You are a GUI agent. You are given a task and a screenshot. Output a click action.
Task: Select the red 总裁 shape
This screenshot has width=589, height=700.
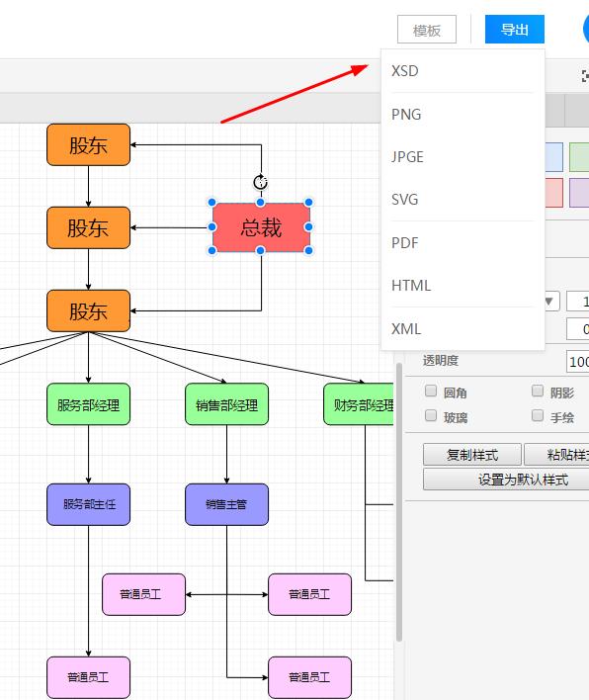[x=261, y=227]
